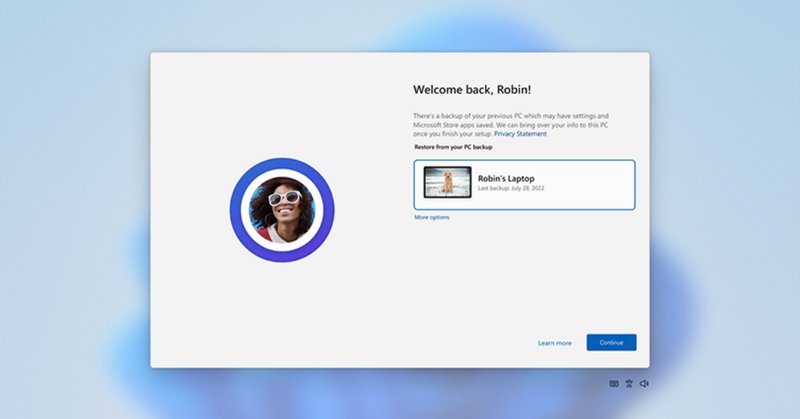
Task: Click the 'Welcome back, Robin!' heading
Action: tap(472, 90)
